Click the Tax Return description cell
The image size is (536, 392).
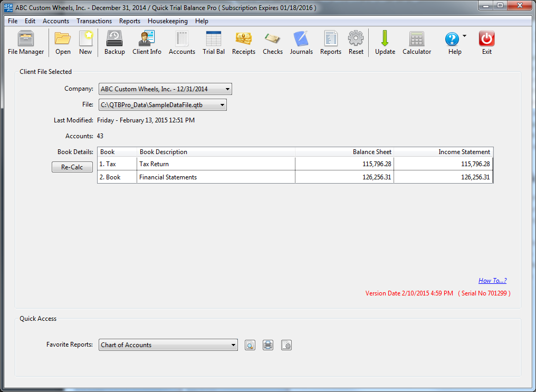[x=216, y=164]
